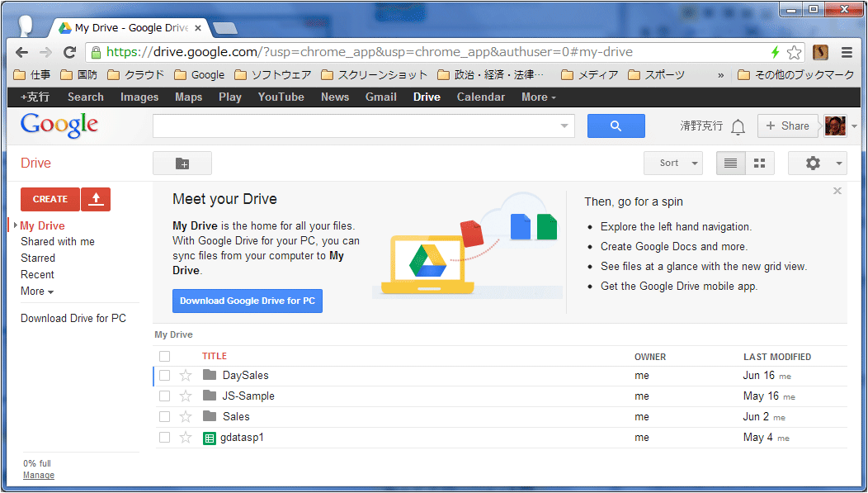Expand the My Drive tree triangle

point(16,225)
